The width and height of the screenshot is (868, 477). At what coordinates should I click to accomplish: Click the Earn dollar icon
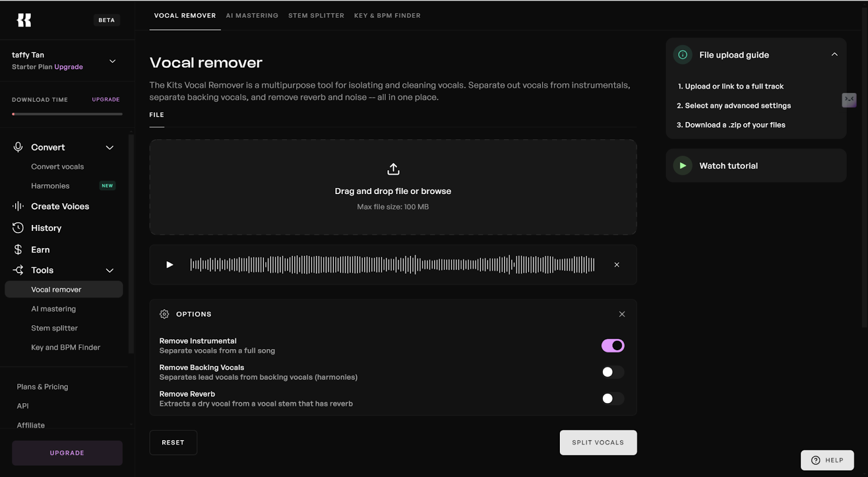click(18, 249)
